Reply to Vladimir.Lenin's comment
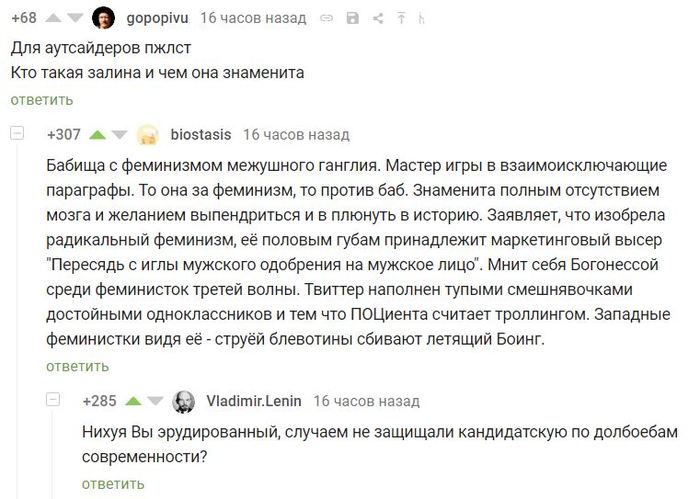The width and height of the screenshot is (700, 499). coord(112,484)
